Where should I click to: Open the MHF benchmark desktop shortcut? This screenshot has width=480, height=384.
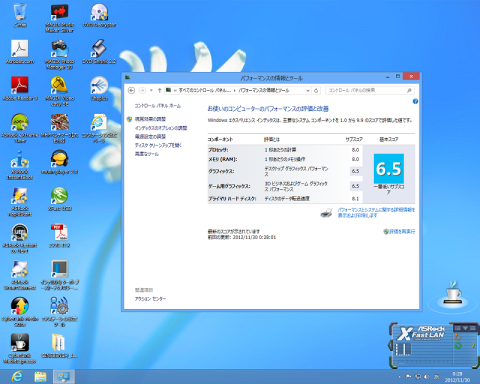59,128
